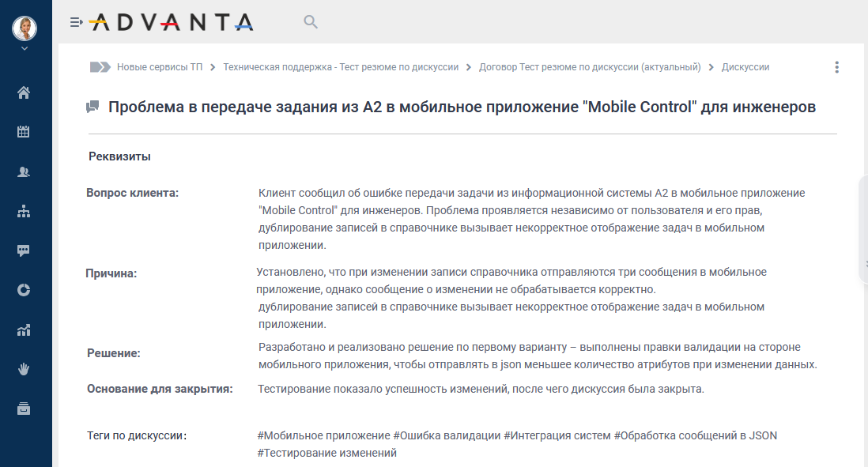Expand the collapsed right side panel handle
The height and width of the screenshot is (467, 868).
(x=862, y=229)
